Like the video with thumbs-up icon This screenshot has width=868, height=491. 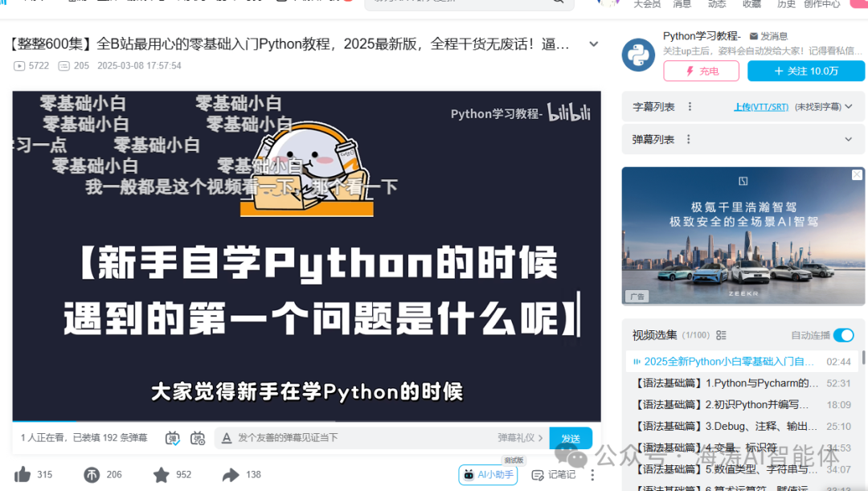(x=23, y=474)
